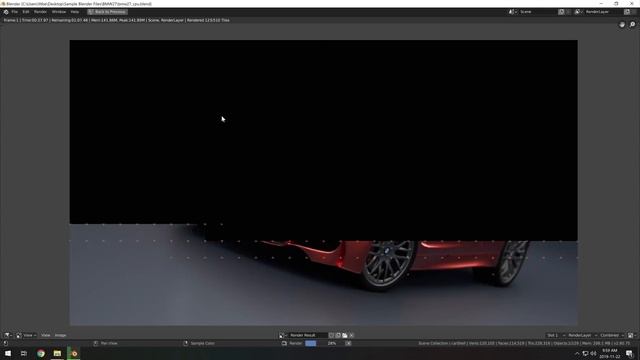Viewport: 640px width, 360px height.
Task: Click the zoom magnifier gizmo icon
Action: [x=632, y=24]
